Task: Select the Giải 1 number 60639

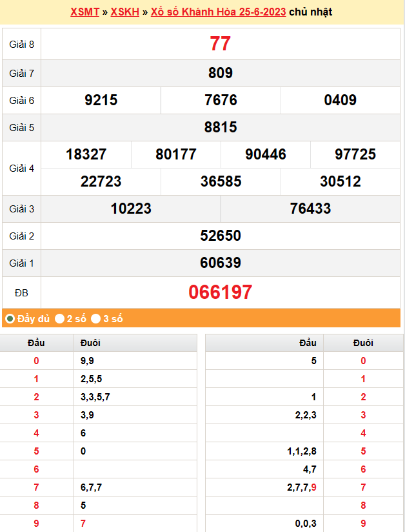Action: pos(220,263)
